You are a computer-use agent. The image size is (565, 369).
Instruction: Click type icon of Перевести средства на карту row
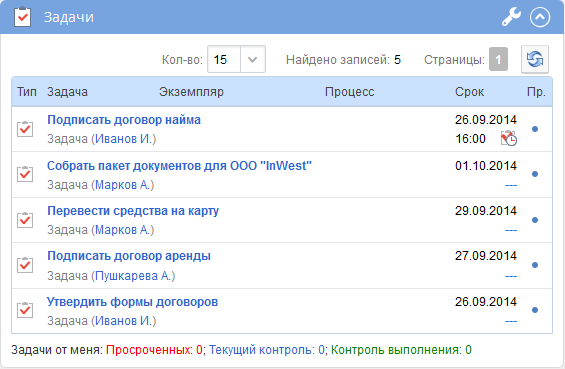[x=25, y=220]
